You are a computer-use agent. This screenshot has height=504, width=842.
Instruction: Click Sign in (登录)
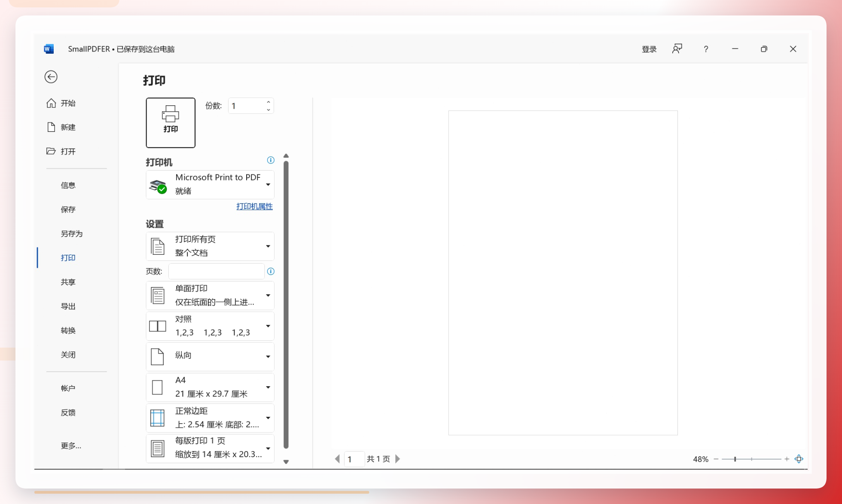[x=649, y=49]
